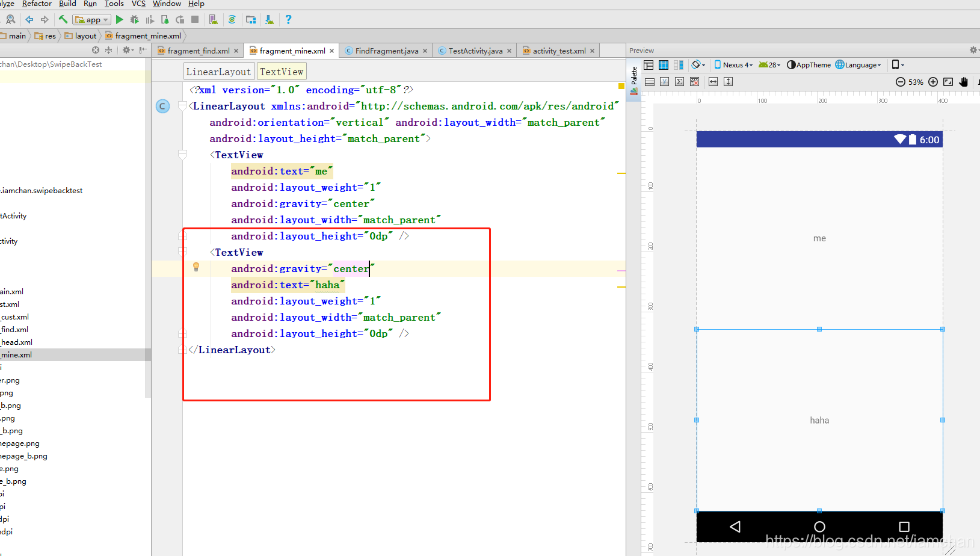Viewport: 980px width, 556px height.
Task: Open Project panel gear settings
Action: pyautogui.click(x=128, y=50)
